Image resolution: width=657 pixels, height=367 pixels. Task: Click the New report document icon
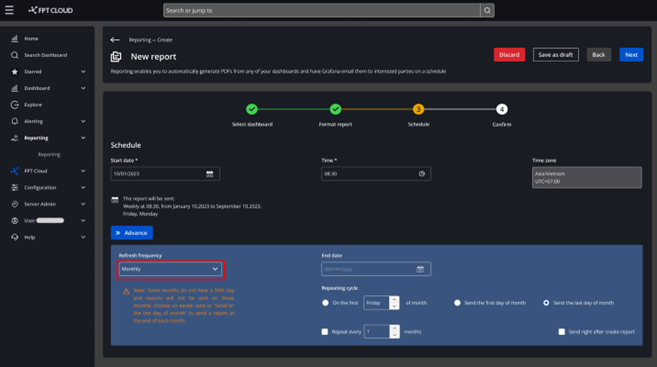pos(116,57)
